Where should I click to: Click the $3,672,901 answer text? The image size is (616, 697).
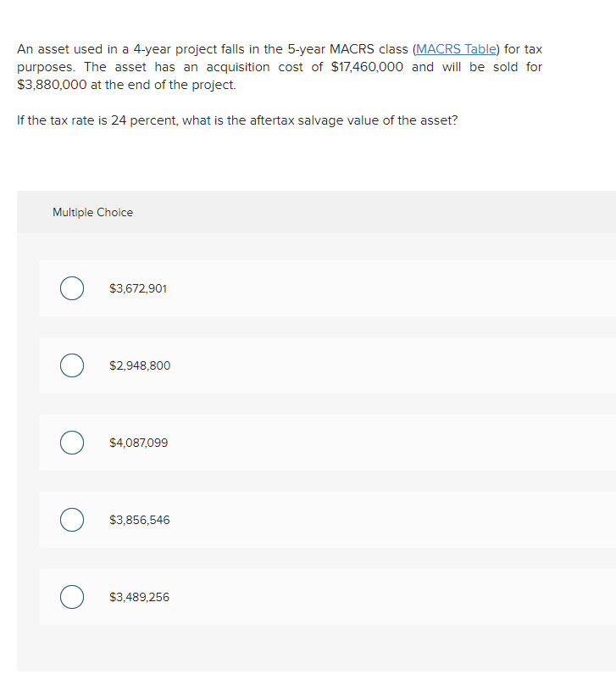[x=138, y=288]
